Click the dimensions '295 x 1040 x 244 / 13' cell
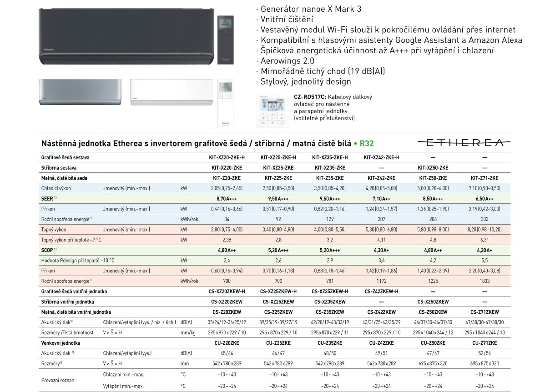 click(x=484, y=333)
